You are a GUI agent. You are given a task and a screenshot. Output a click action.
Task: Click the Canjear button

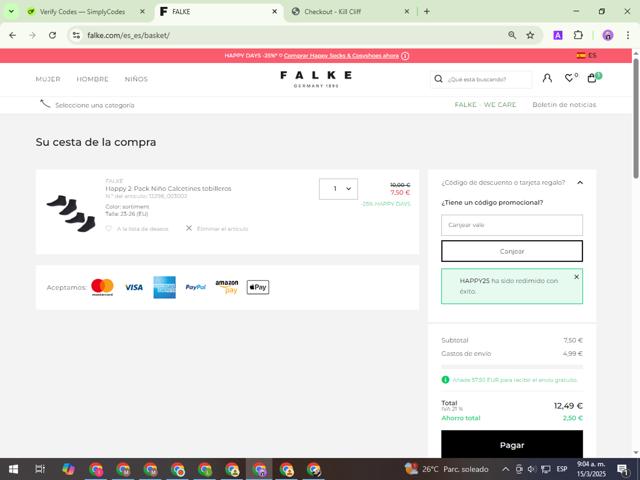(512, 251)
